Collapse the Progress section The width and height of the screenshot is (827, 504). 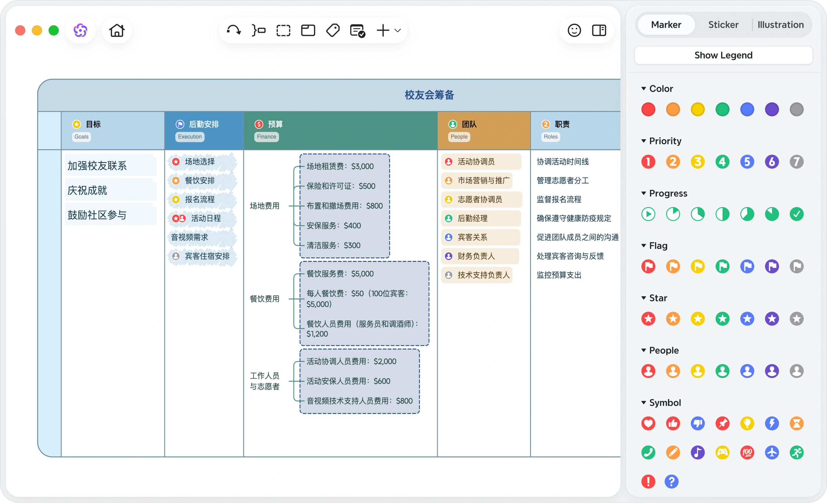pos(644,193)
